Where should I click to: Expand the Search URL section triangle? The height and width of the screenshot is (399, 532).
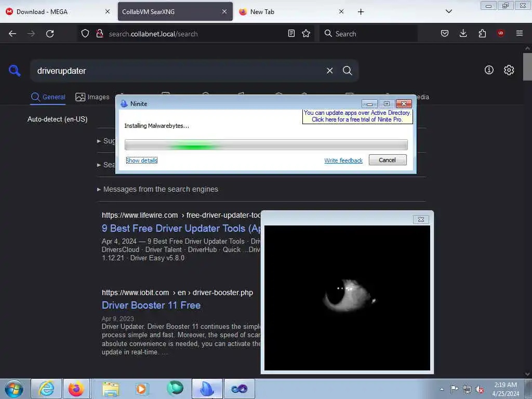99,165
